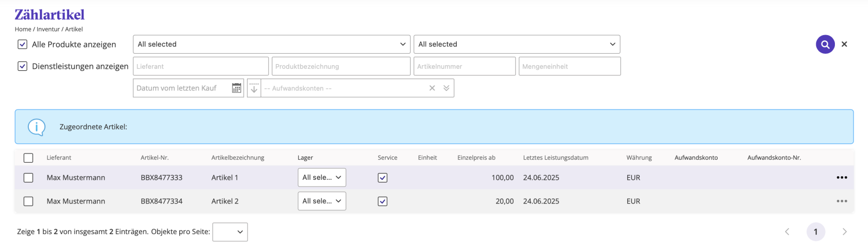Viewport: 868px width, 248px height.
Task: Click into the Produktbezeichnung filter field
Action: (x=341, y=67)
